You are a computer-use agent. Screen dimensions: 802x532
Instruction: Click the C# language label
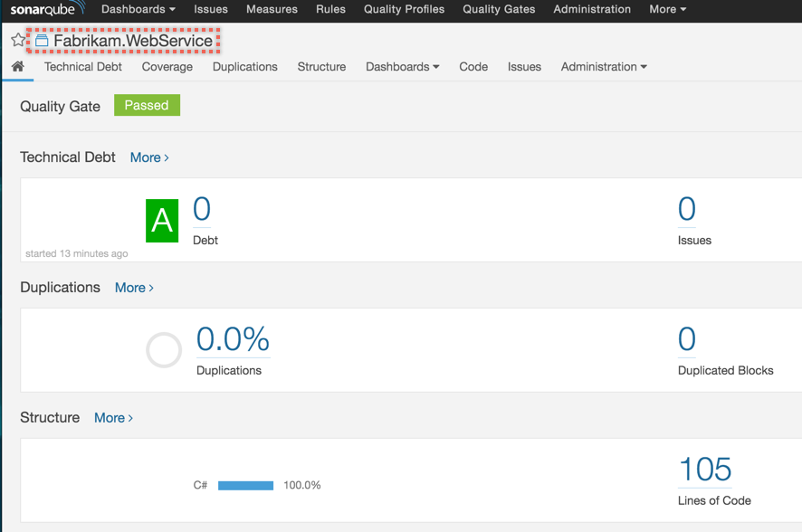[200, 485]
